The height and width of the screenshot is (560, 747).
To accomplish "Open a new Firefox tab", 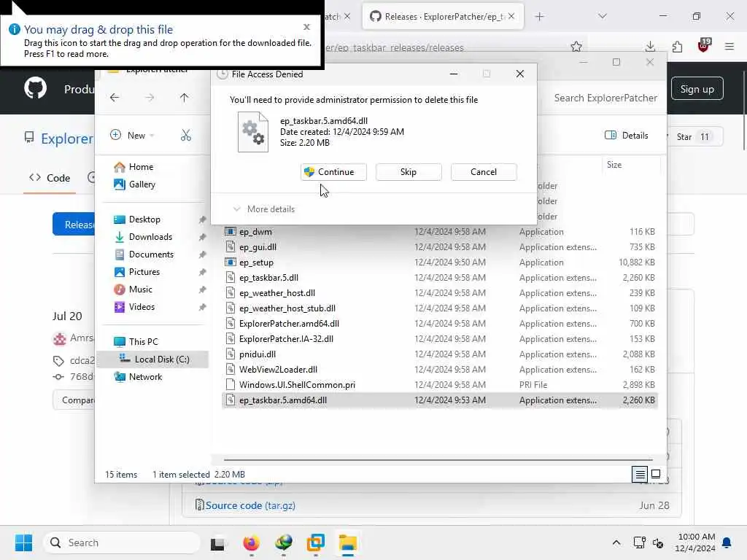I will point(539,17).
